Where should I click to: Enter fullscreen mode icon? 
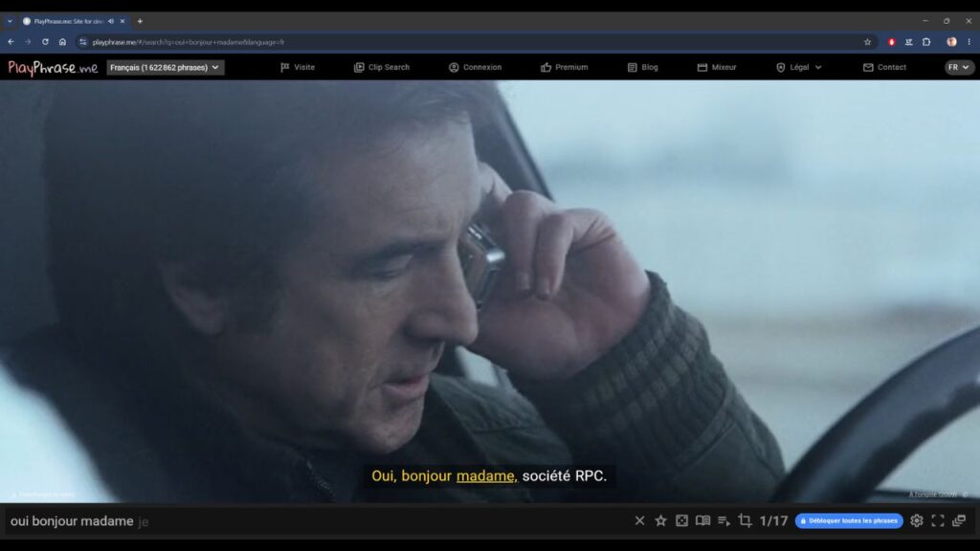tap(938, 520)
